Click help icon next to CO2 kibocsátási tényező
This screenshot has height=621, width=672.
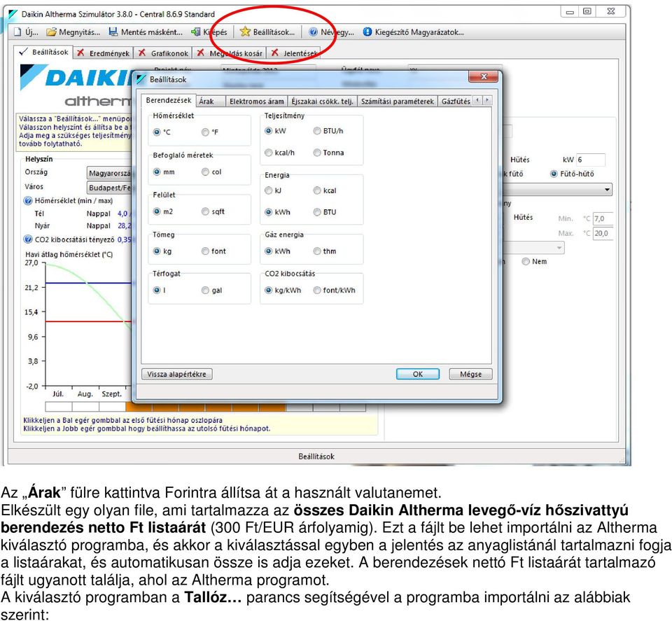pyautogui.click(x=28, y=239)
